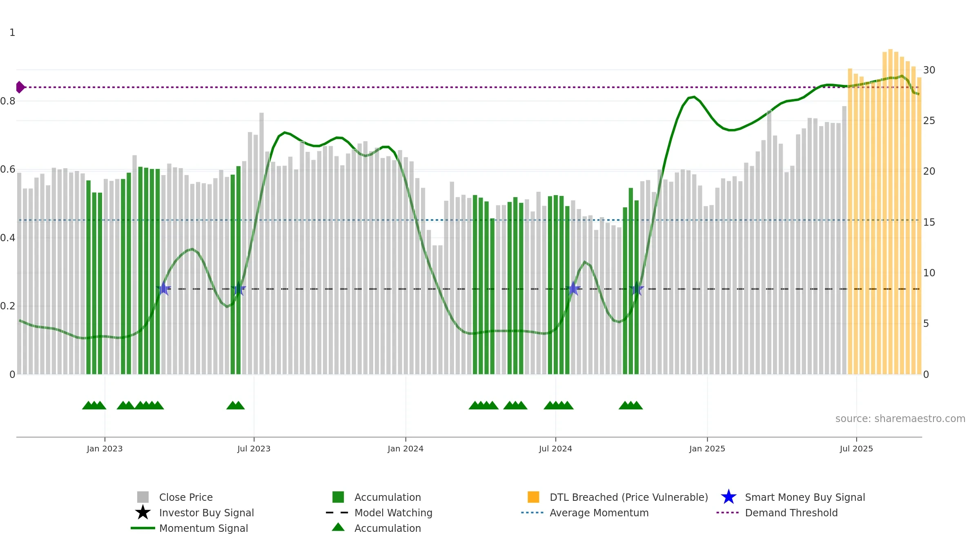The width and height of the screenshot is (980, 551).
Task: Click the green Momentum Signal line icon
Action: pyautogui.click(x=143, y=528)
